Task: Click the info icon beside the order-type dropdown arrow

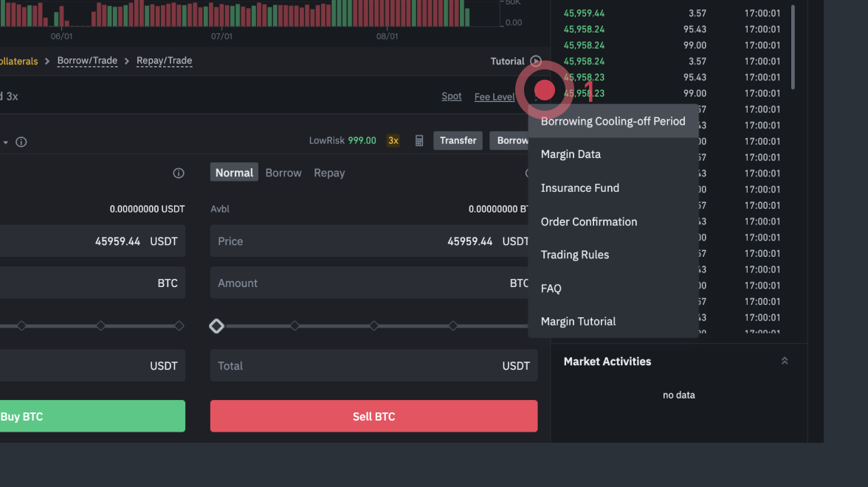Action: click(21, 142)
